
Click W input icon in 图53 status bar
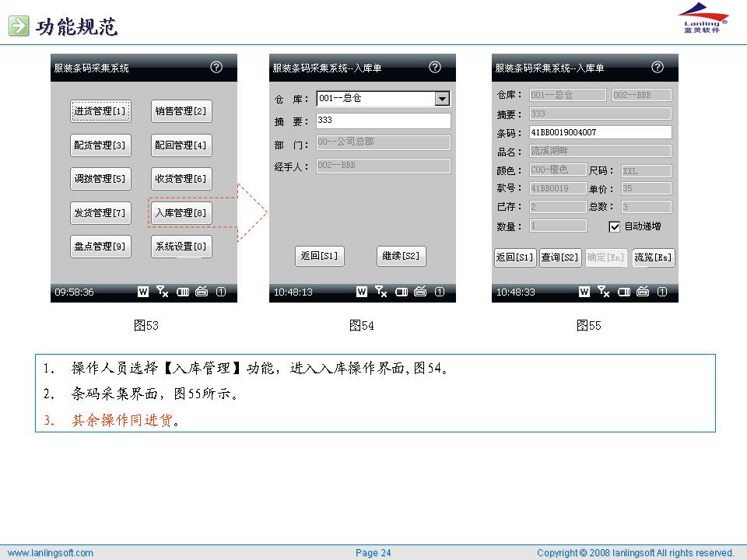pyautogui.click(x=143, y=292)
